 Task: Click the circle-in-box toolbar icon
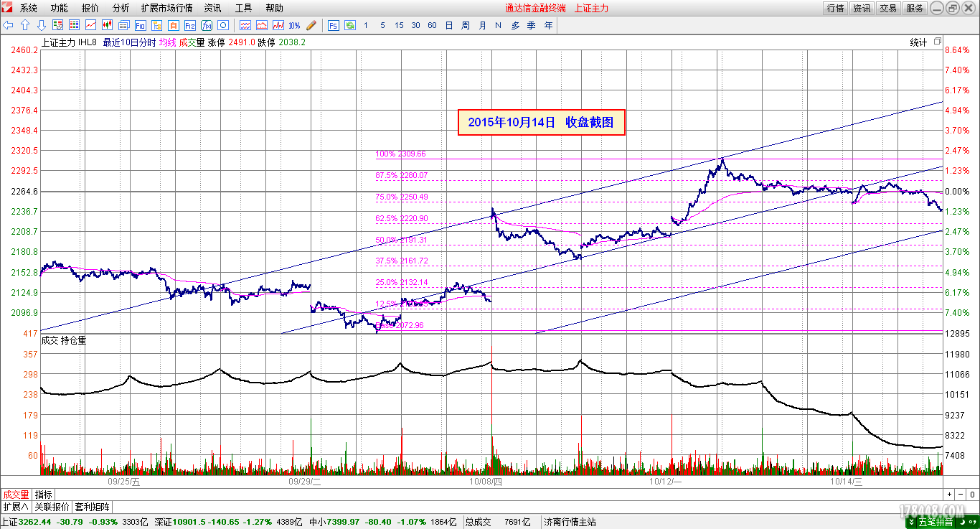point(222,25)
